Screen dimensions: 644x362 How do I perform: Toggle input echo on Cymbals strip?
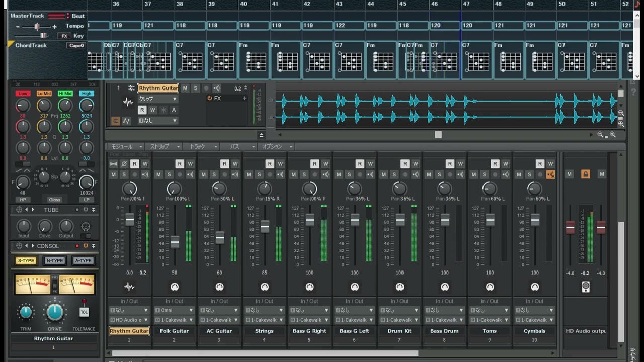tap(550, 174)
